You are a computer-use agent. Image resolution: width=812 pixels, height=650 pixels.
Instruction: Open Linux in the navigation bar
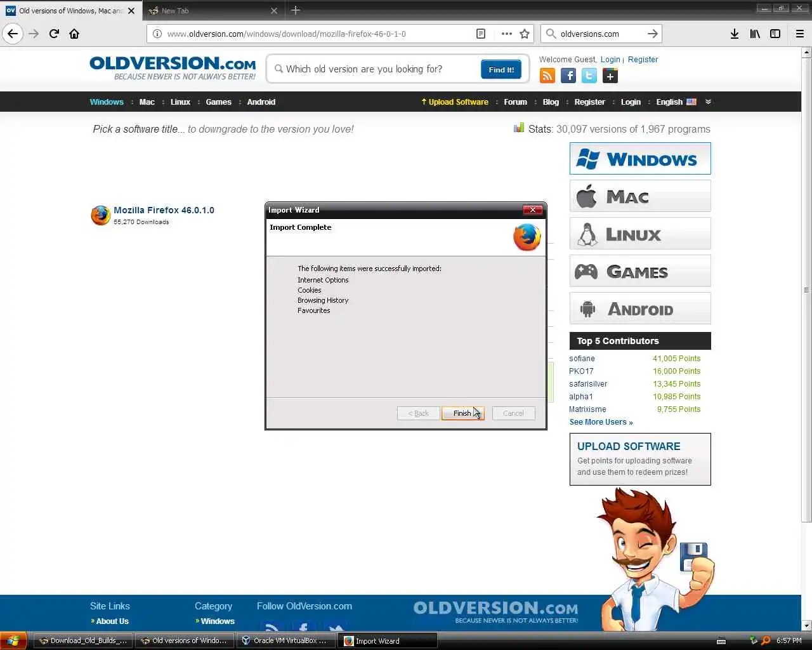coord(180,102)
